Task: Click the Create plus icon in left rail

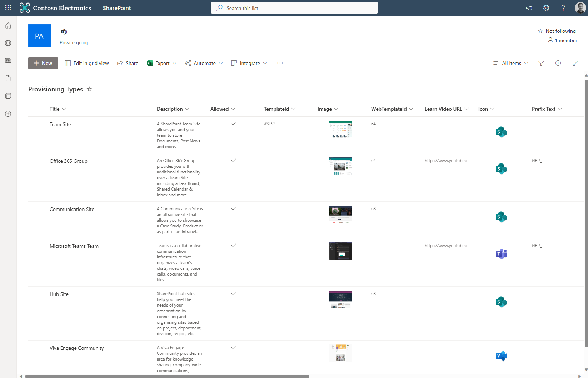Action: click(8, 114)
